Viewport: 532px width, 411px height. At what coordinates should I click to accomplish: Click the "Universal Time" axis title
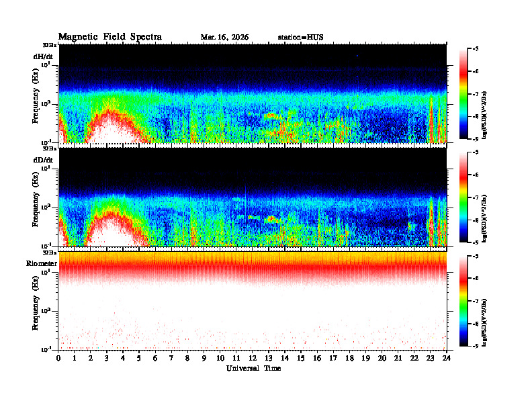(253, 368)
